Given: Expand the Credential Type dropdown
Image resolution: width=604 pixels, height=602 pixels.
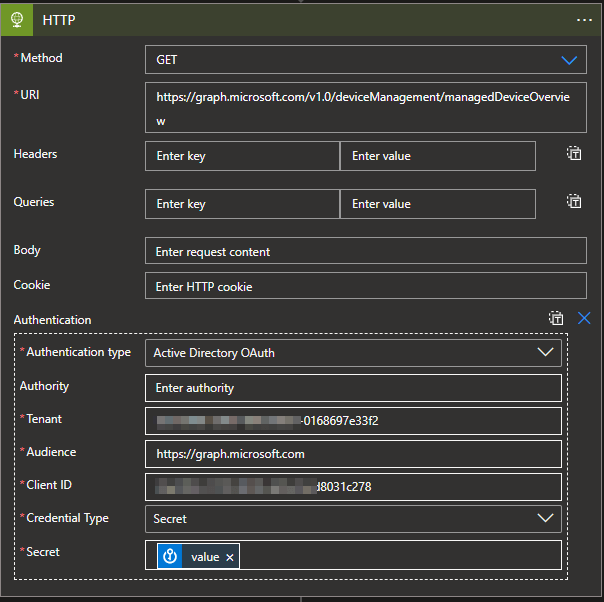Looking at the screenshot, I should 545,518.
